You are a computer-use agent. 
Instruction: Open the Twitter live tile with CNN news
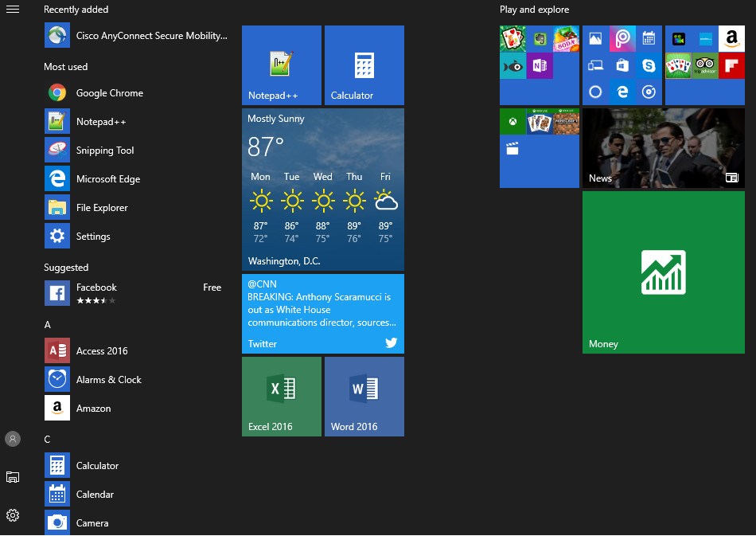[323, 314]
